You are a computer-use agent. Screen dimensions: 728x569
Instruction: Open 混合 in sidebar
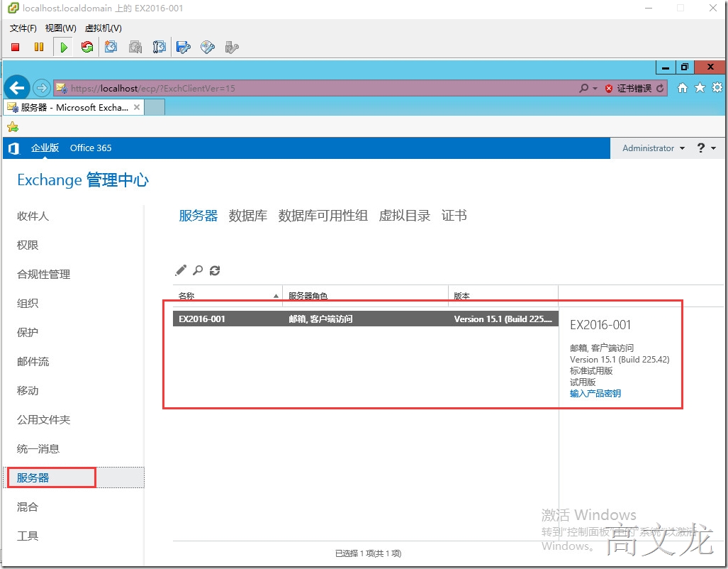[x=28, y=507]
